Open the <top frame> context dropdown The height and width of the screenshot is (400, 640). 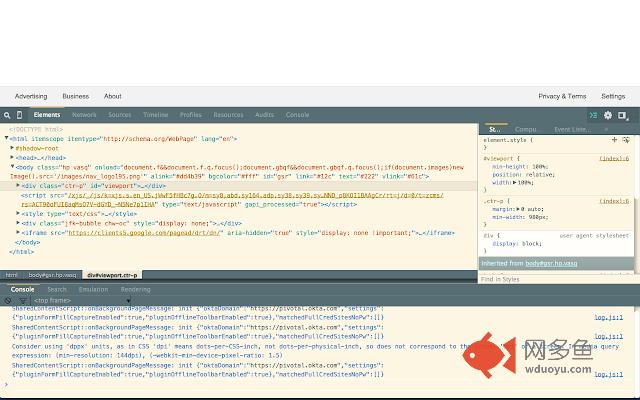pyautogui.click(x=82, y=300)
